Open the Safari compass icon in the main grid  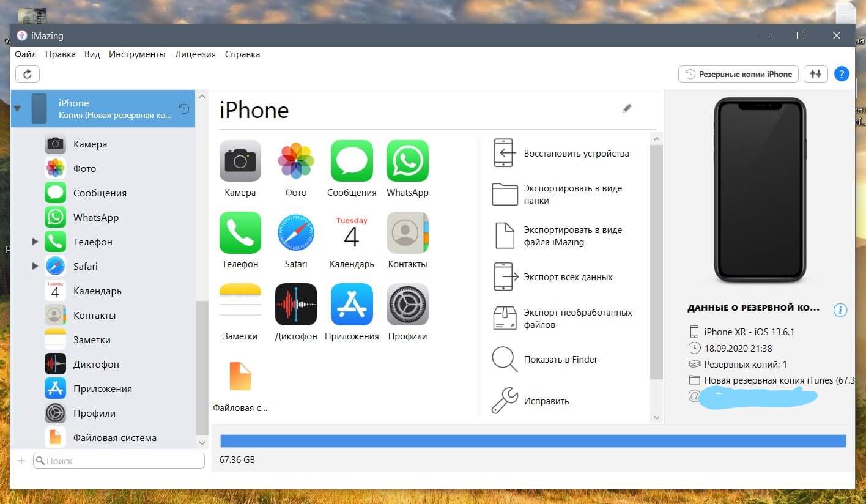click(296, 232)
